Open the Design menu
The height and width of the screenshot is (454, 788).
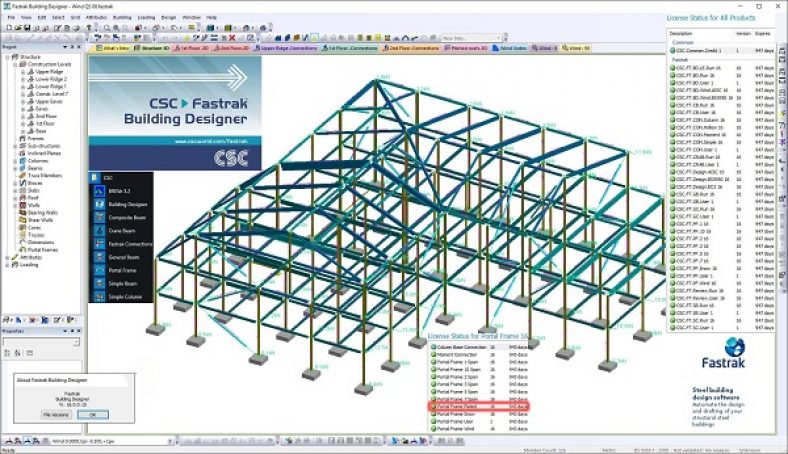[x=169, y=18]
